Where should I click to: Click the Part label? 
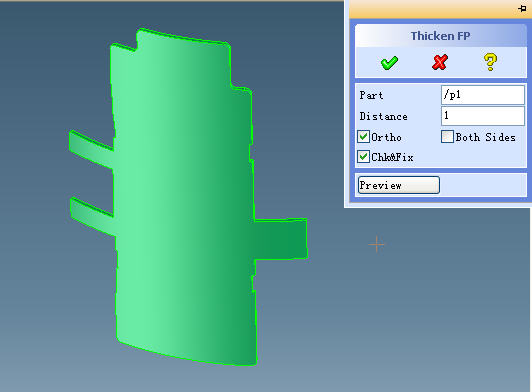click(x=372, y=95)
